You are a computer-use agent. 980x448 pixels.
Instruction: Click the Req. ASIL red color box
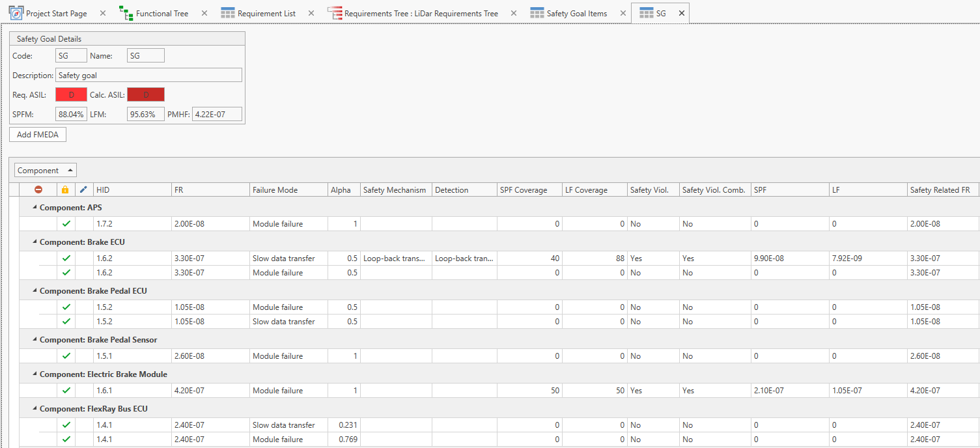[x=71, y=95]
